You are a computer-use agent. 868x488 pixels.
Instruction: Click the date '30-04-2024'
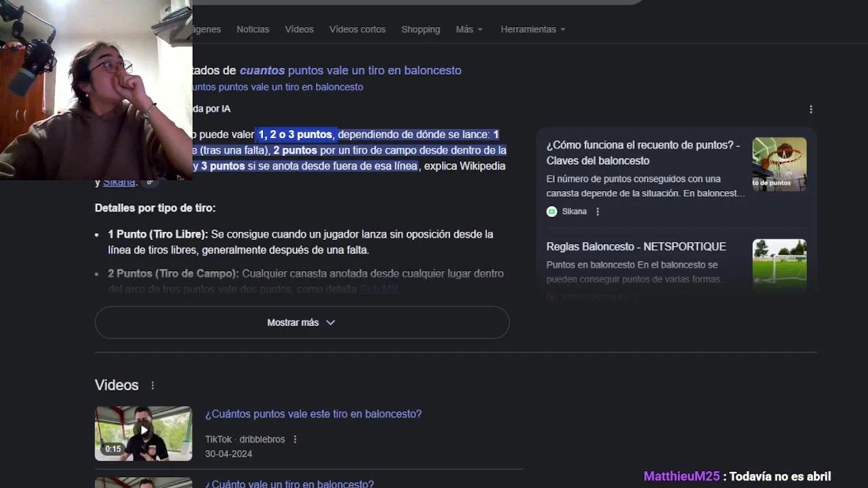[x=229, y=454]
